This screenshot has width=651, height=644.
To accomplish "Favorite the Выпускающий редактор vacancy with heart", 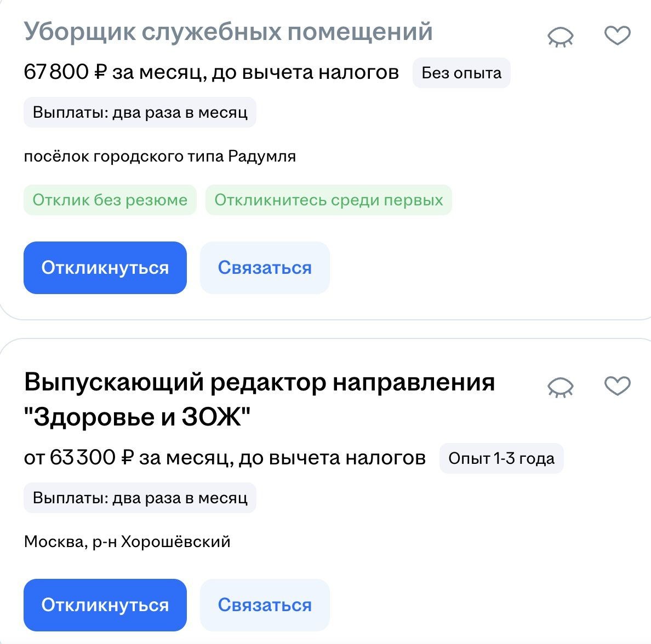I will (x=618, y=386).
